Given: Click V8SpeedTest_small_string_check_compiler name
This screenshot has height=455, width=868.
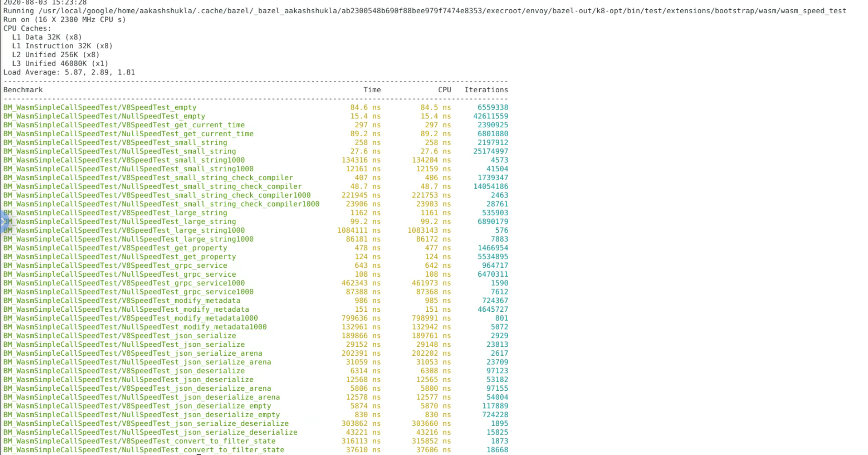Looking at the screenshot, I should click(x=148, y=178).
